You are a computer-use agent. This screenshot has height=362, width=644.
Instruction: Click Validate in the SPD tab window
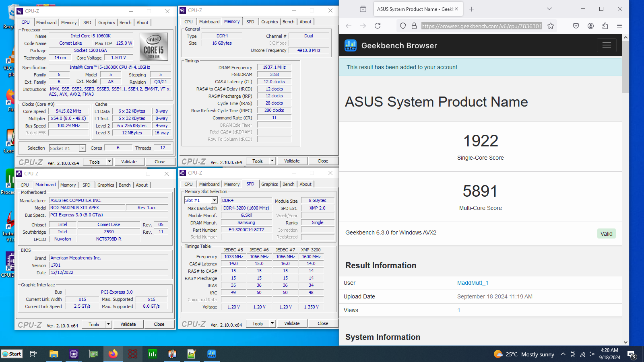pyautogui.click(x=292, y=323)
